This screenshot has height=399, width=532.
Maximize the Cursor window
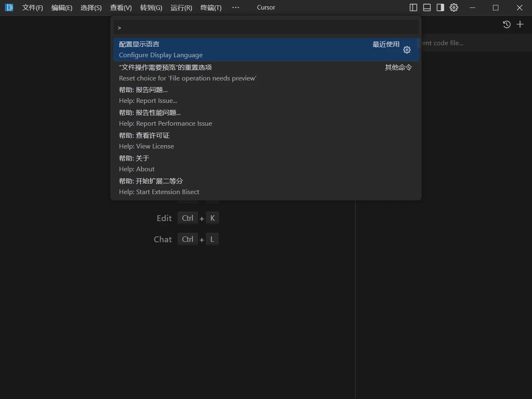tap(495, 7)
